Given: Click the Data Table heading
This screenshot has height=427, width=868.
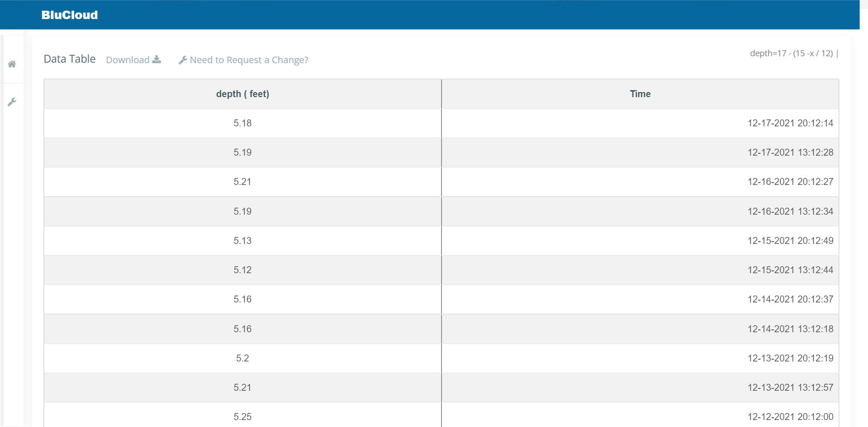Looking at the screenshot, I should pos(70,59).
